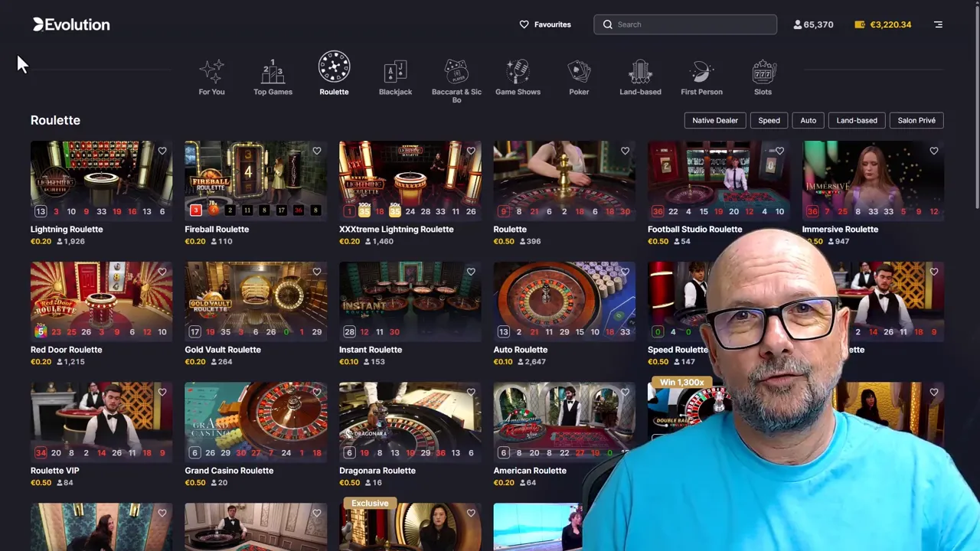Open the Land-based category
This screenshot has width=980, height=551.
point(640,78)
